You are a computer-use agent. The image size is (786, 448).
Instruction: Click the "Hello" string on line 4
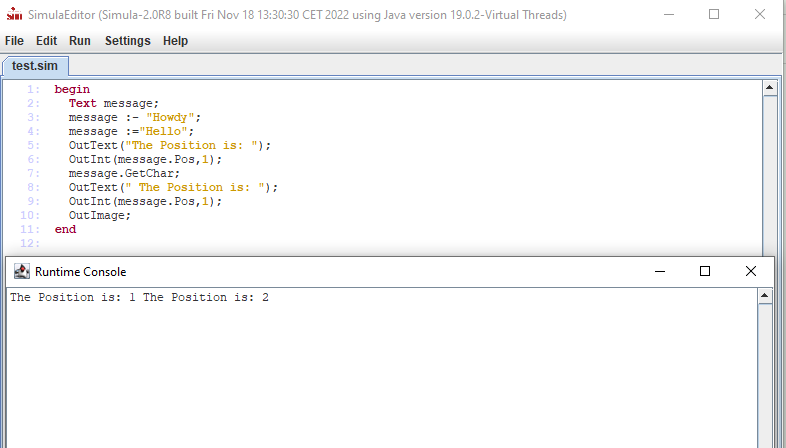[x=163, y=131]
